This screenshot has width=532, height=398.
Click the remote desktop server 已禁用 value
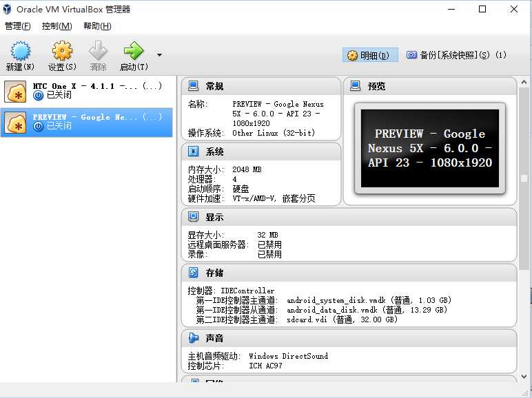click(x=269, y=244)
